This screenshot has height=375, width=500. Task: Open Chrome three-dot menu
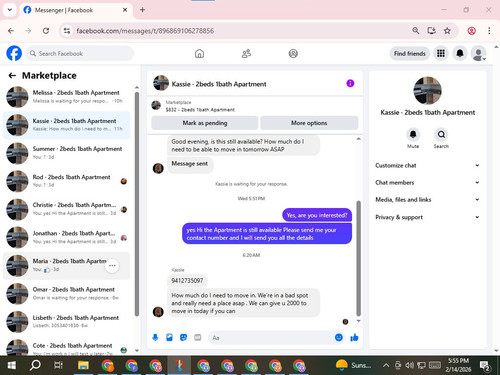489,31
